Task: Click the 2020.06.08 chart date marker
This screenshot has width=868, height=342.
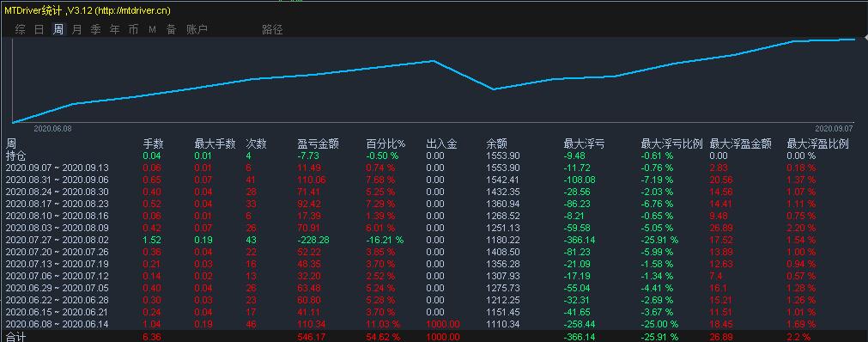Action: (52, 128)
